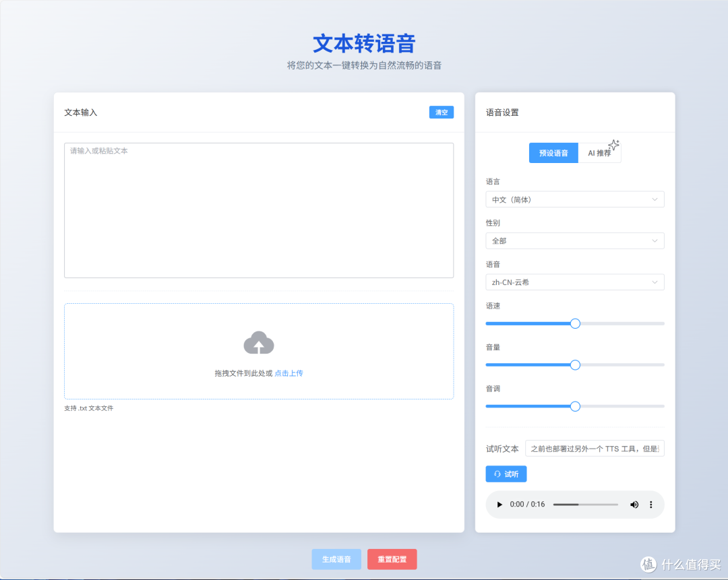The width and height of the screenshot is (728, 580).
Task: Click the file drop zone area
Action: [259, 351]
